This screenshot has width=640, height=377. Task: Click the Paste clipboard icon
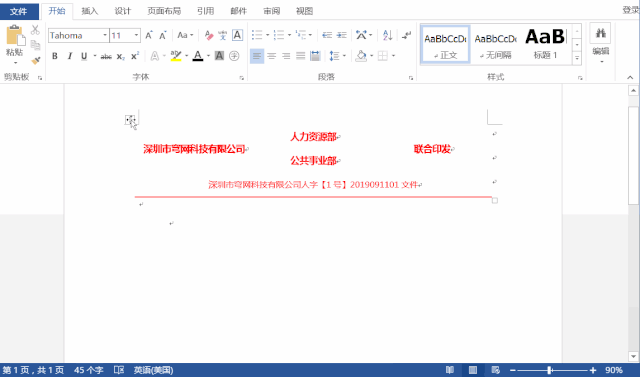pos(15,35)
